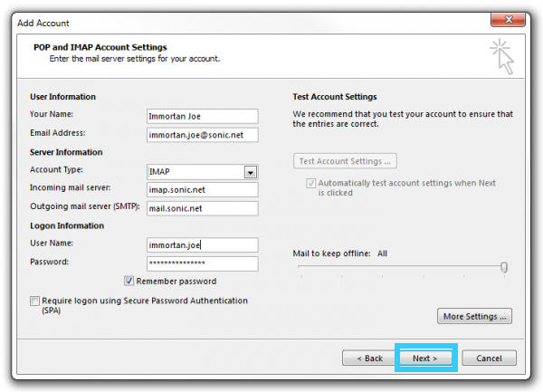Edit the Outgoing mail server SMTP field
This screenshot has width=543, height=392.
coord(203,208)
